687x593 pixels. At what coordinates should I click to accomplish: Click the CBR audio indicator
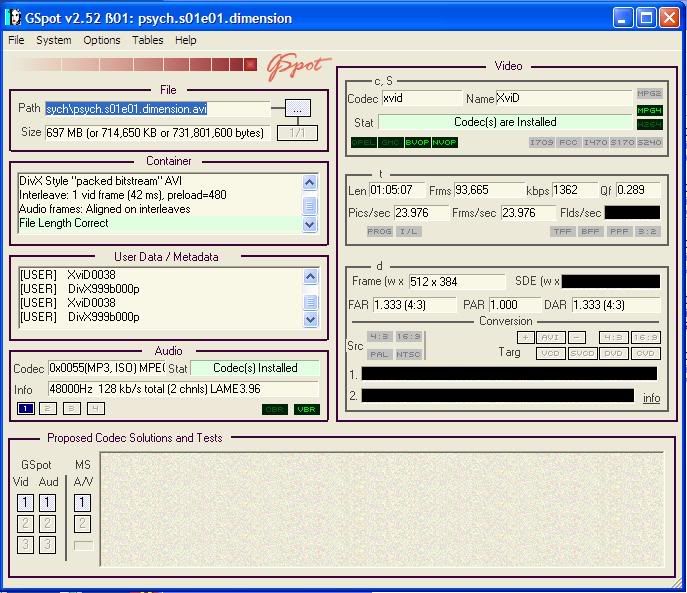[x=275, y=409]
